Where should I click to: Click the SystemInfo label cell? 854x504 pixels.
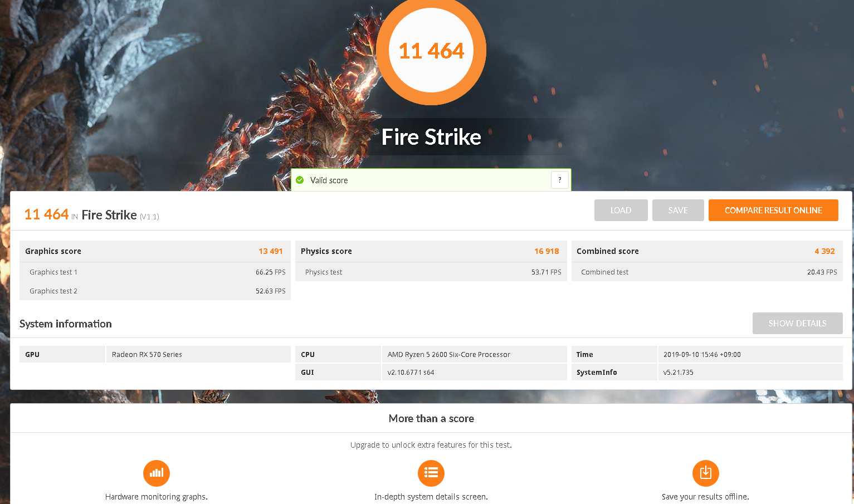(x=614, y=372)
